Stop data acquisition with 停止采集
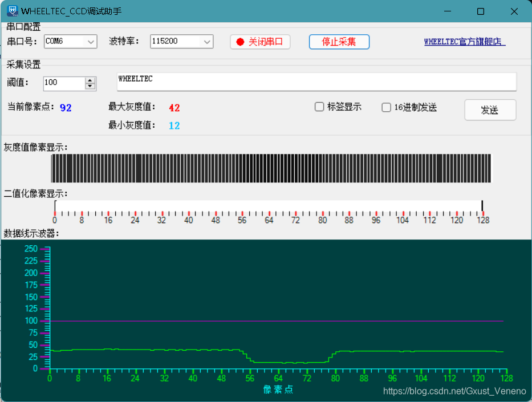The width and height of the screenshot is (532, 402). click(x=339, y=42)
